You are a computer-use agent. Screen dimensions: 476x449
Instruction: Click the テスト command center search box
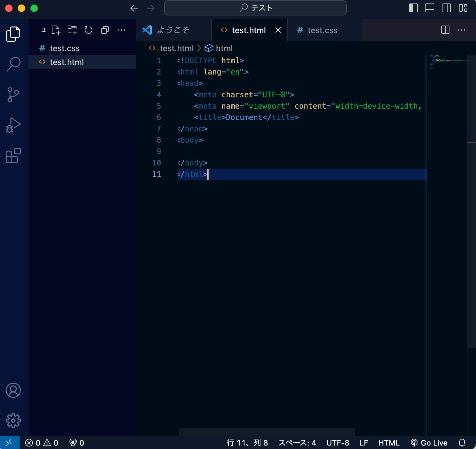(x=255, y=8)
